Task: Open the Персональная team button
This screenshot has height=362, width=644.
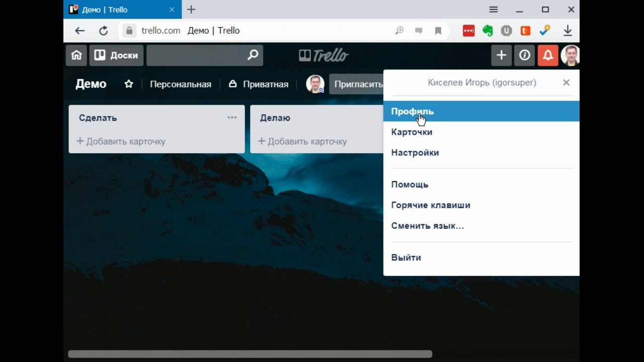Action: [x=181, y=84]
